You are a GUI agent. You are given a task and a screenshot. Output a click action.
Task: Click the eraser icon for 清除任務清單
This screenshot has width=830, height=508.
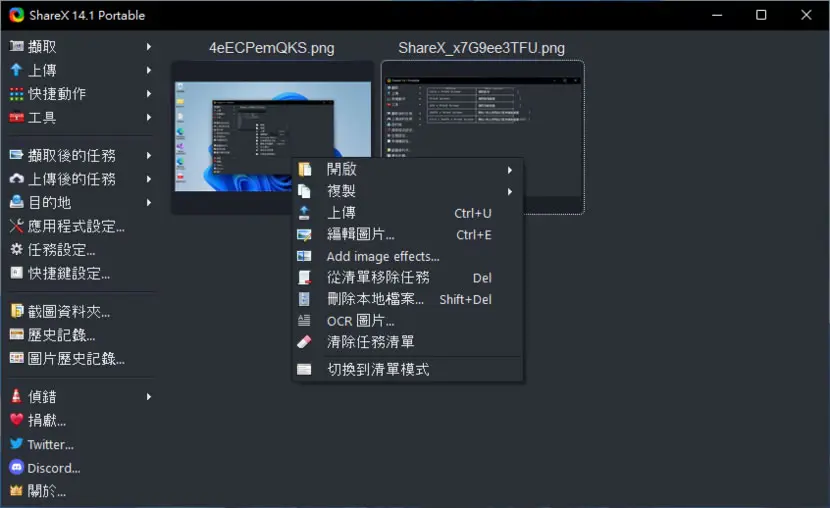(x=304, y=342)
